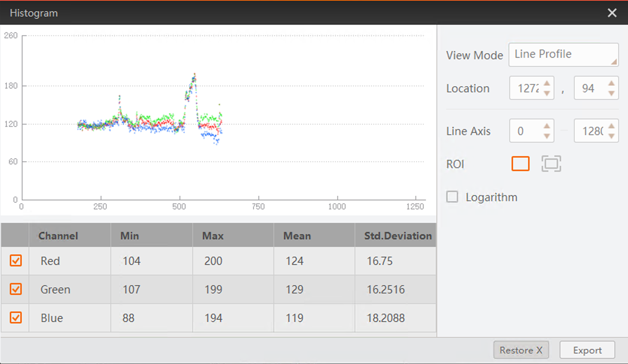This screenshot has height=364, width=628.
Task: Open the View Mode dropdown
Action: click(563, 55)
